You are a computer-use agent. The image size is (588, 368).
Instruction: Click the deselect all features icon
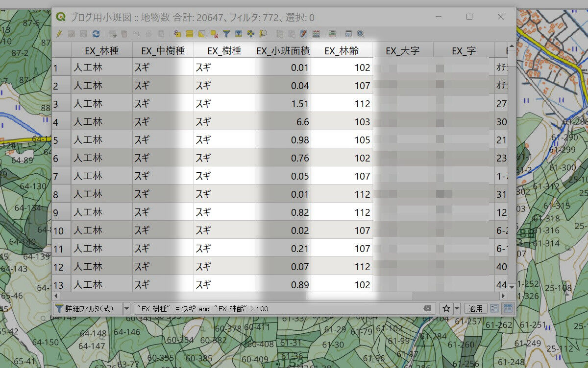(x=214, y=34)
